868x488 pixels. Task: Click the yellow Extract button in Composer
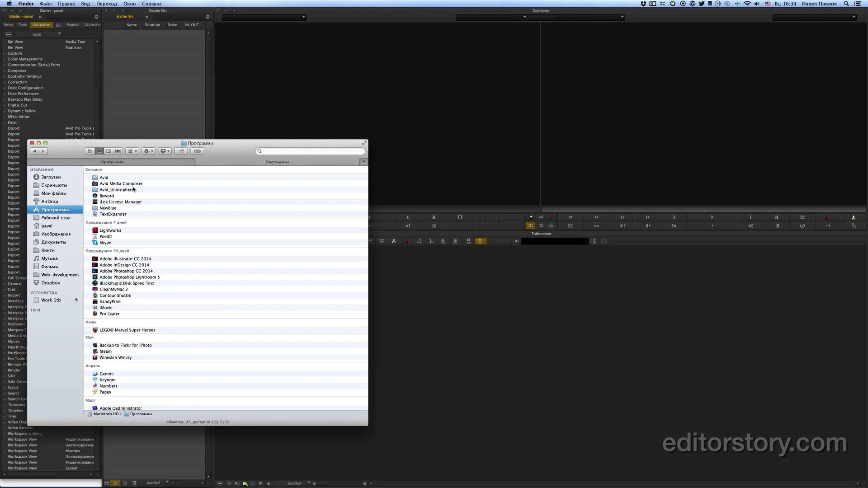pos(854,217)
